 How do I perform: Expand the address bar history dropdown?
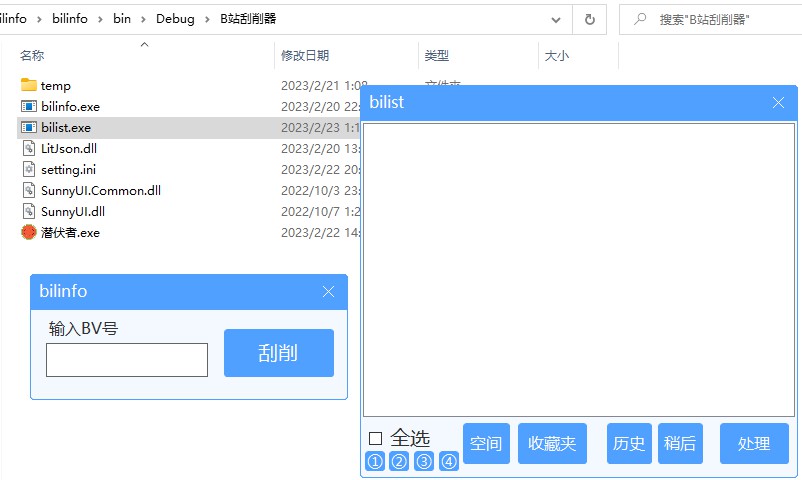[556, 19]
